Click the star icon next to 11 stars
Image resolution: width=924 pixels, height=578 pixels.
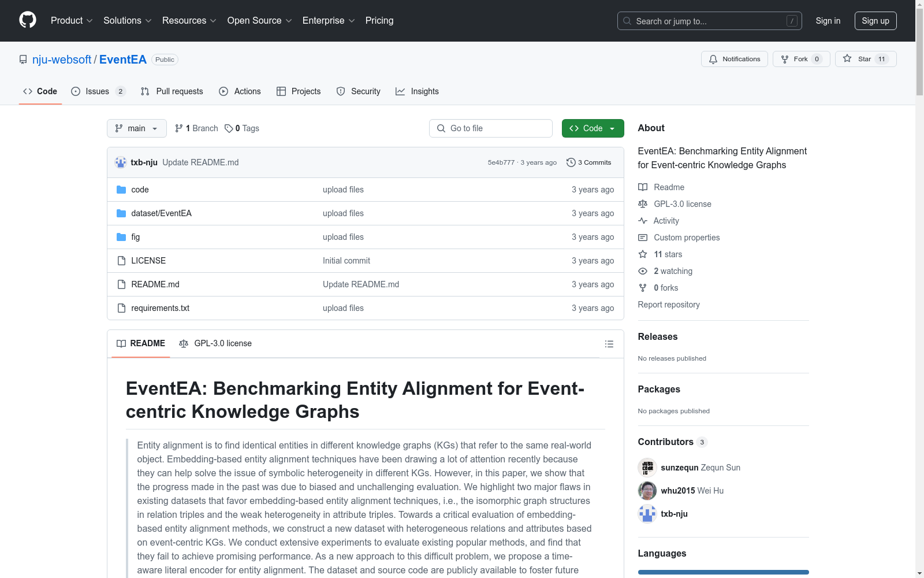pyautogui.click(x=643, y=254)
